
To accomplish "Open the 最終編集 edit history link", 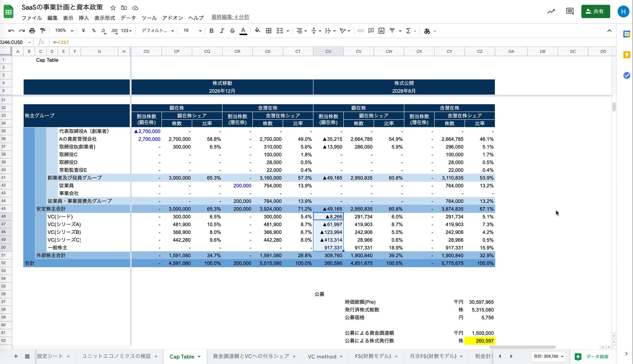I will (x=230, y=17).
